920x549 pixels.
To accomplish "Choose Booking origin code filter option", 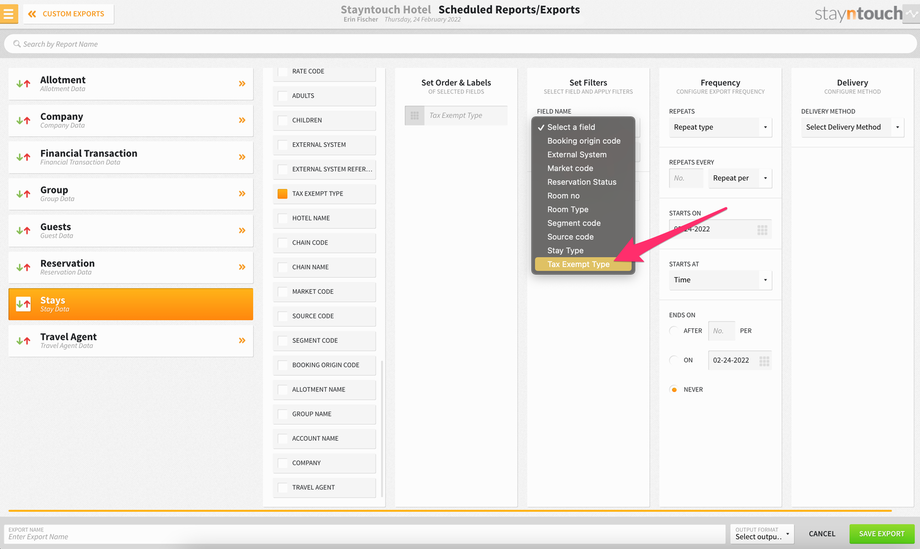I will 583,141.
